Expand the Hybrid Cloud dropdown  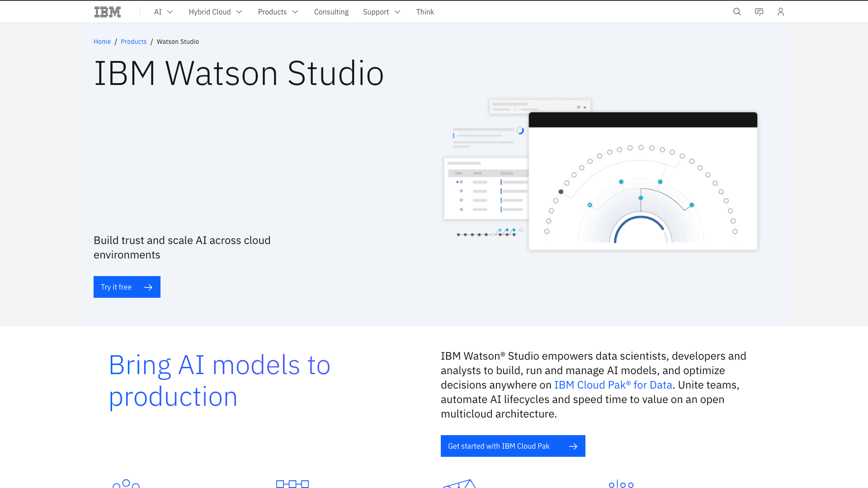(x=215, y=12)
